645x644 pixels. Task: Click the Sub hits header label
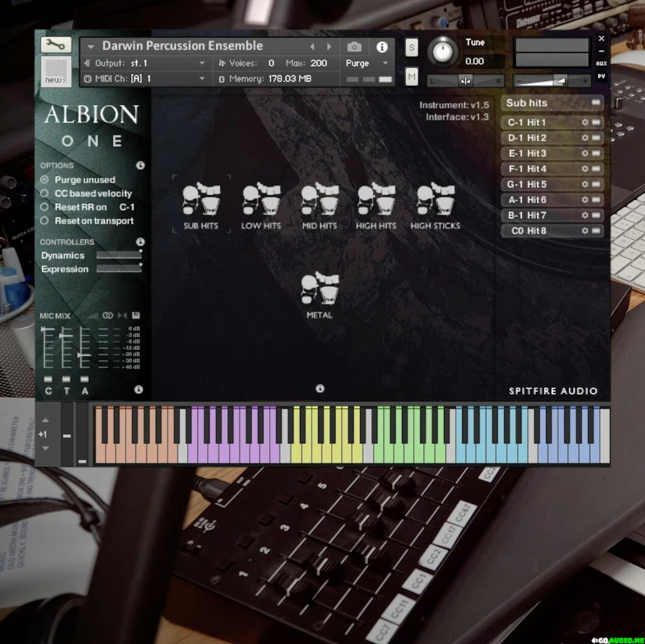[526, 103]
